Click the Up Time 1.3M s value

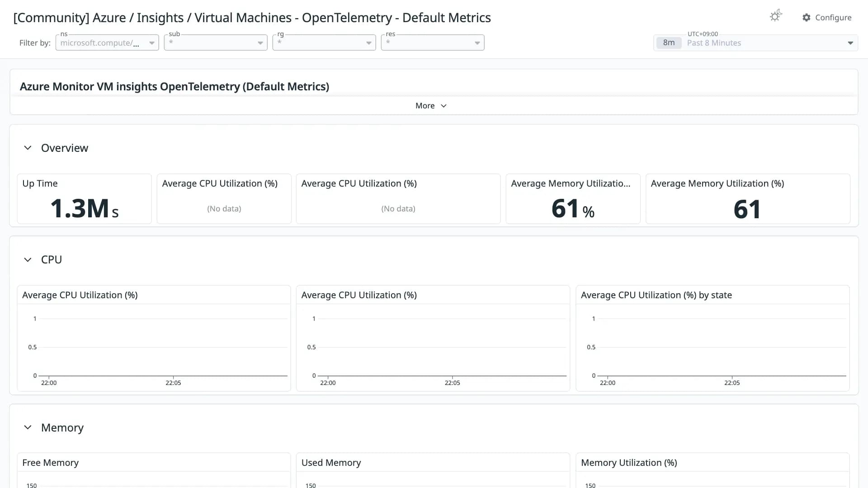coord(84,209)
